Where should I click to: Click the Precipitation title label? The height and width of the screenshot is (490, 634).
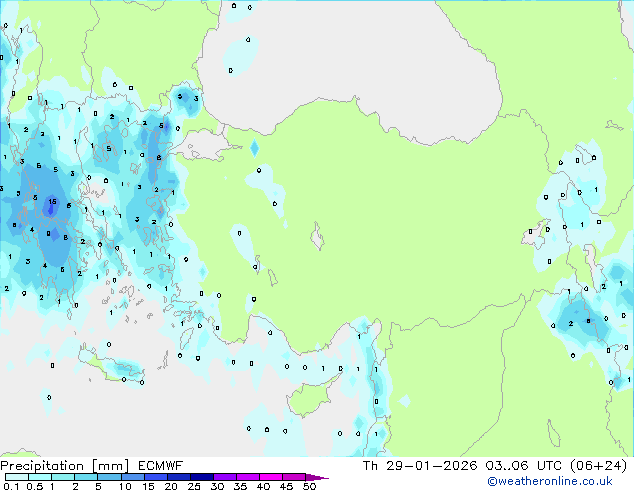tap(44, 465)
